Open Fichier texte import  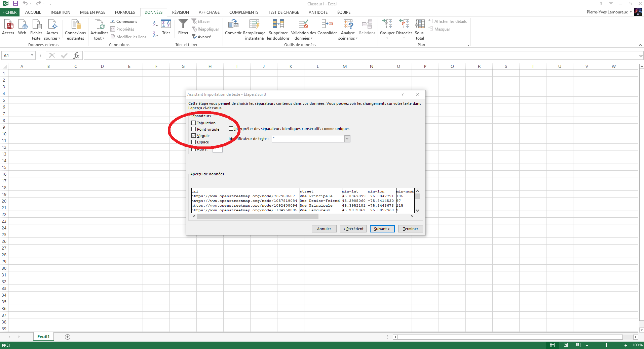(x=36, y=30)
